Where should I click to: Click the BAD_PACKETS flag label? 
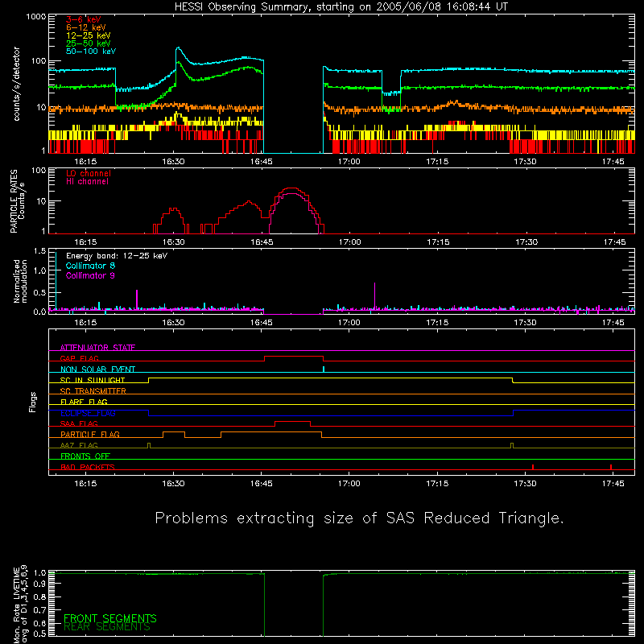point(88,467)
